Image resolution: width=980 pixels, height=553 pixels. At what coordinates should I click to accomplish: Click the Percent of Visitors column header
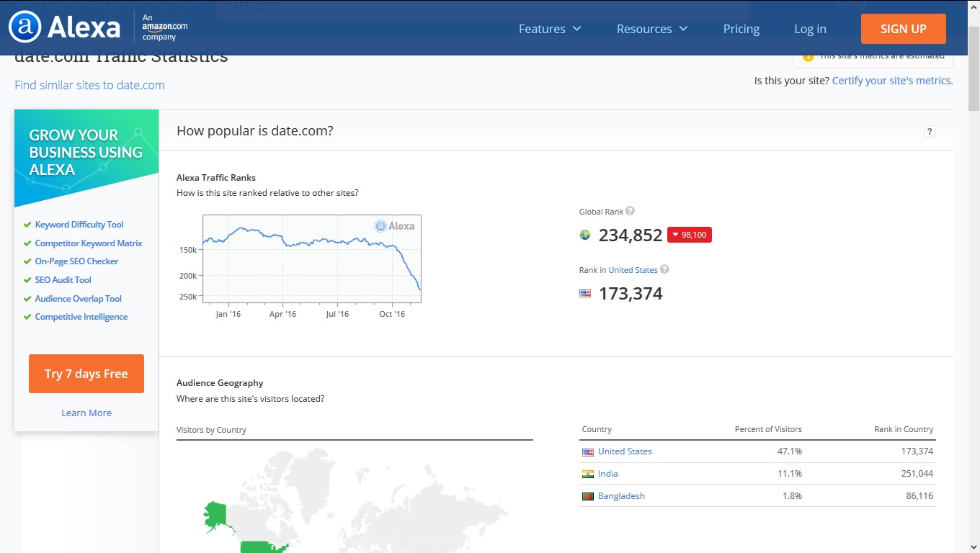[x=768, y=429]
